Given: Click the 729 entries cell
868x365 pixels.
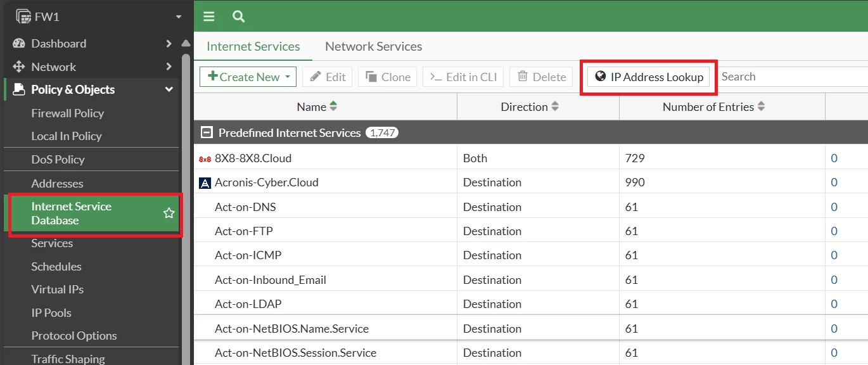Looking at the screenshot, I should click(722, 158).
